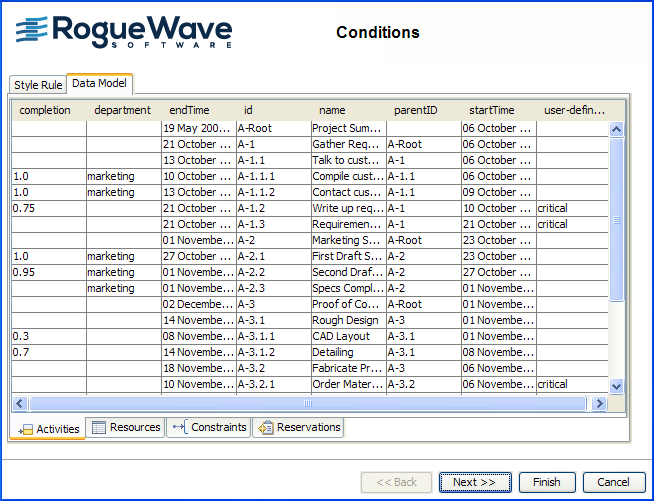Screen dimensions: 654x501
Task: Click the horizontal scrollbar thumb
Action: (x=308, y=404)
